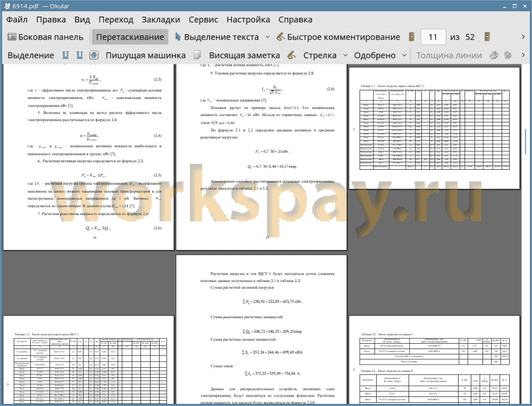Image resolution: width=532 pixels, height=406 pixels.
Task: Activate the Выделение текста tool
Action: click(x=217, y=37)
